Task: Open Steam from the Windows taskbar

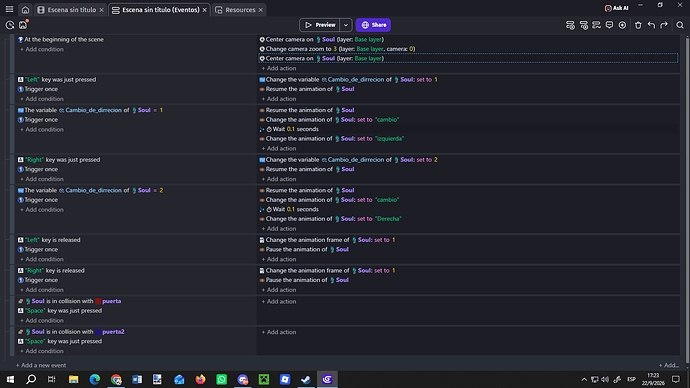Action: (x=306, y=379)
